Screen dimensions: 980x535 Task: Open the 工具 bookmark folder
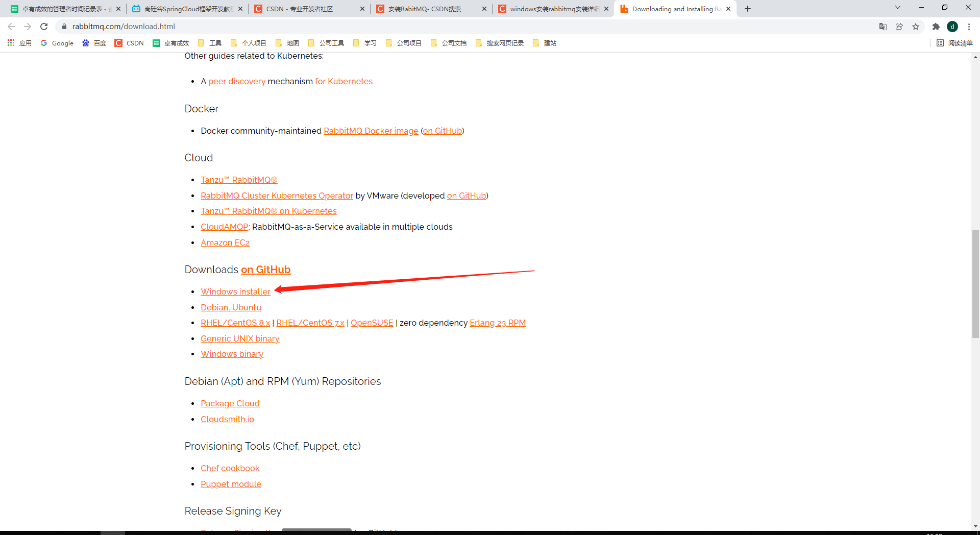pyautogui.click(x=210, y=43)
